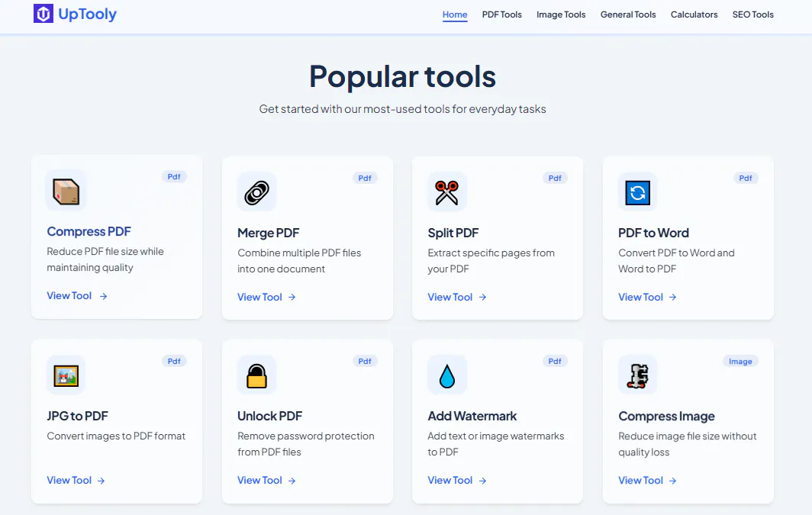Click the 'Popular tools' heading
812x515 pixels.
(x=402, y=76)
